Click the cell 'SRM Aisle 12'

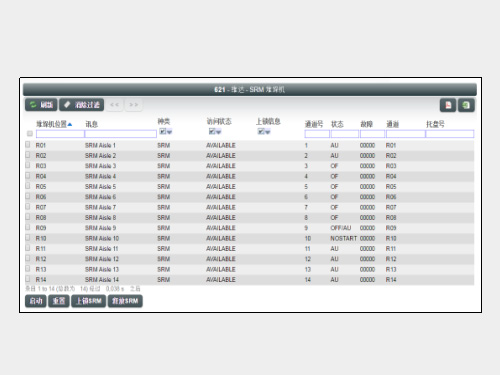click(x=102, y=259)
